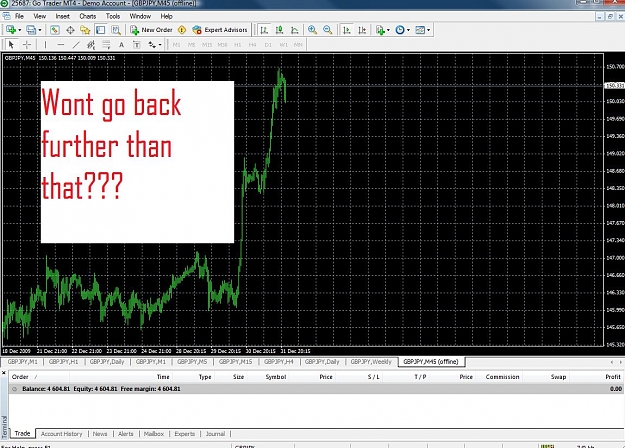Toggle Chart Shift from right border
Image resolution: width=625 pixels, height=448 pixels.
[x=362, y=30]
